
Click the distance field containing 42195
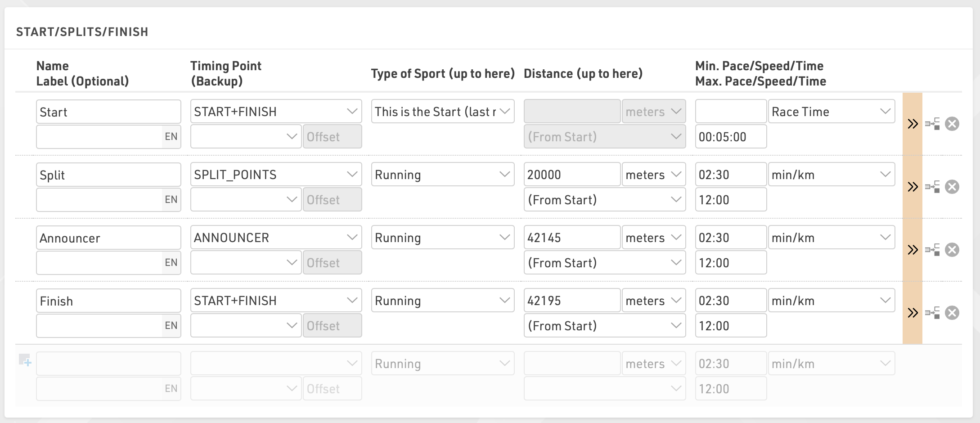click(571, 301)
